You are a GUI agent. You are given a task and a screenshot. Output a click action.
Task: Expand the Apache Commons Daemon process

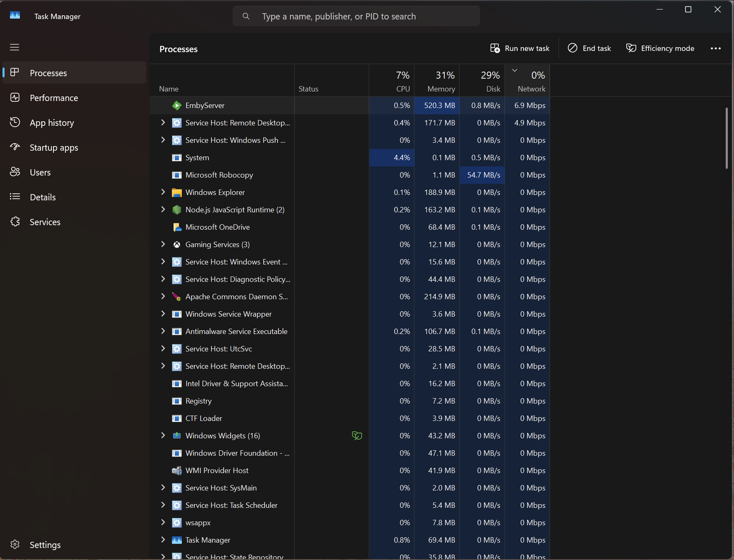coord(163,296)
